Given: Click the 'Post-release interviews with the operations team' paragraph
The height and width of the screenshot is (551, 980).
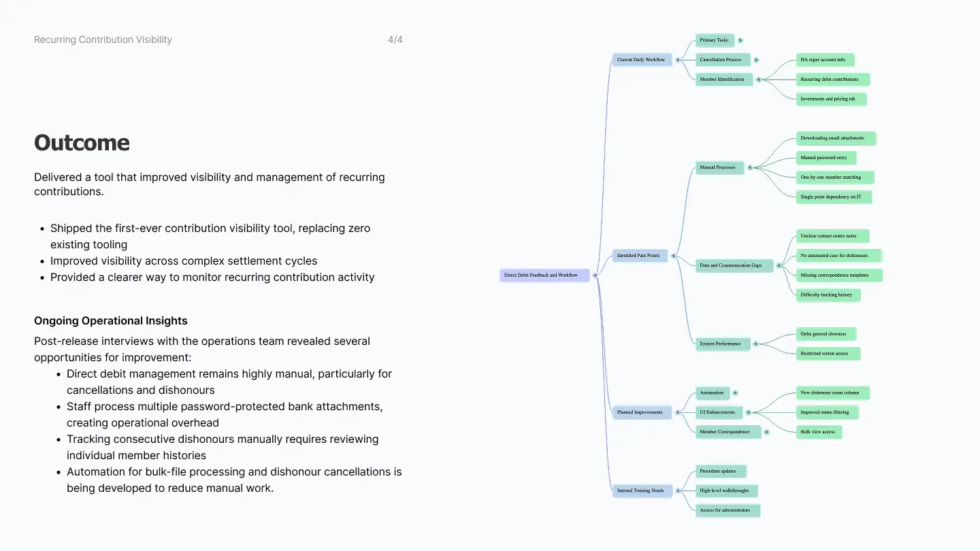Looking at the screenshot, I should pyautogui.click(x=202, y=350).
